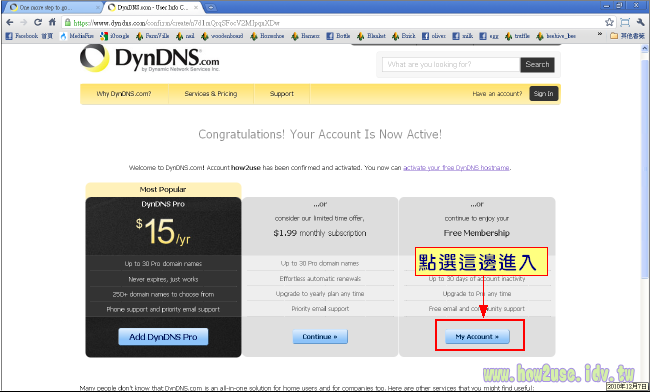Click '250+ domain names to choose from'

coord(163,294)
